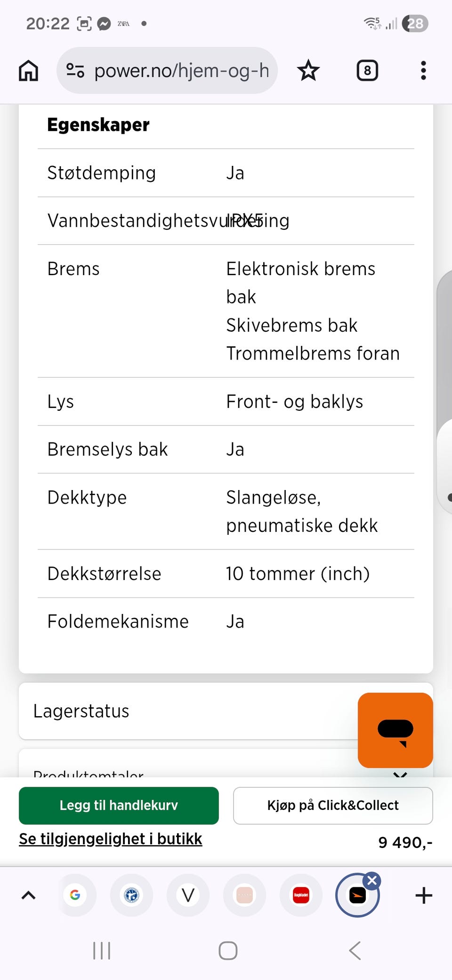452x980 pixels.
Task: Switch to the Dagbladet tab
Action: pos(301,895)
